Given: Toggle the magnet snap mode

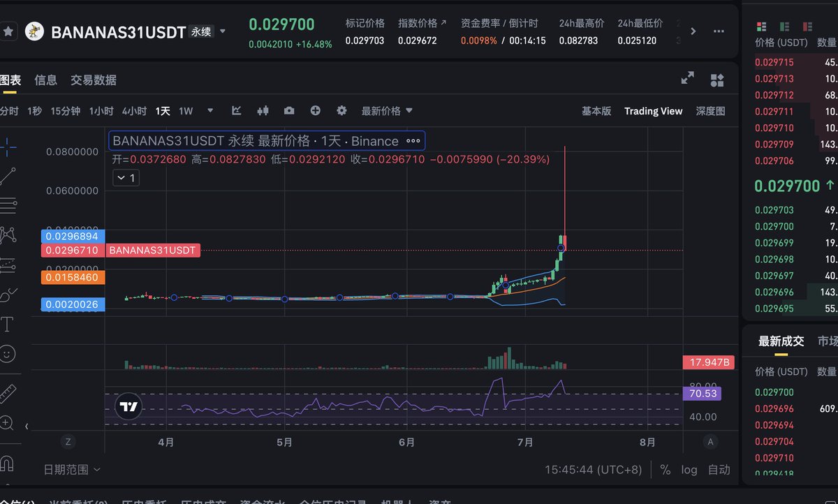Looking at the screenshot, I should (7, 462).
